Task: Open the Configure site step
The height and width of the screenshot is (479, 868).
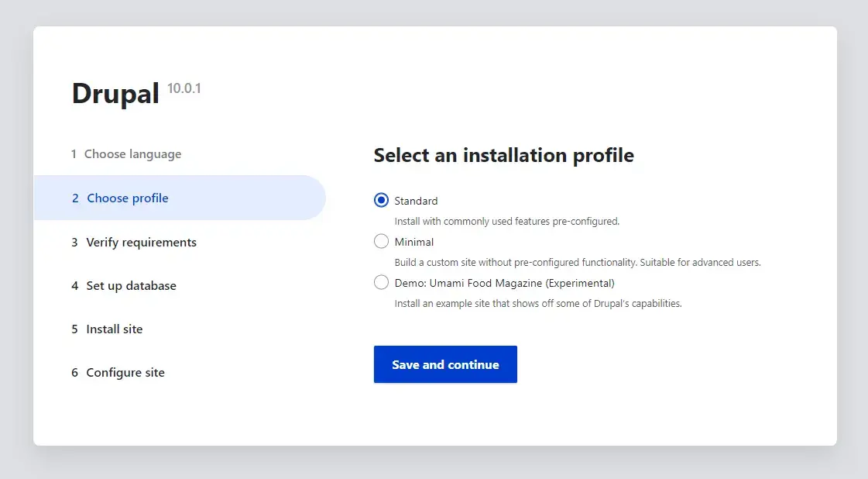Action: (x=125, y=373)
